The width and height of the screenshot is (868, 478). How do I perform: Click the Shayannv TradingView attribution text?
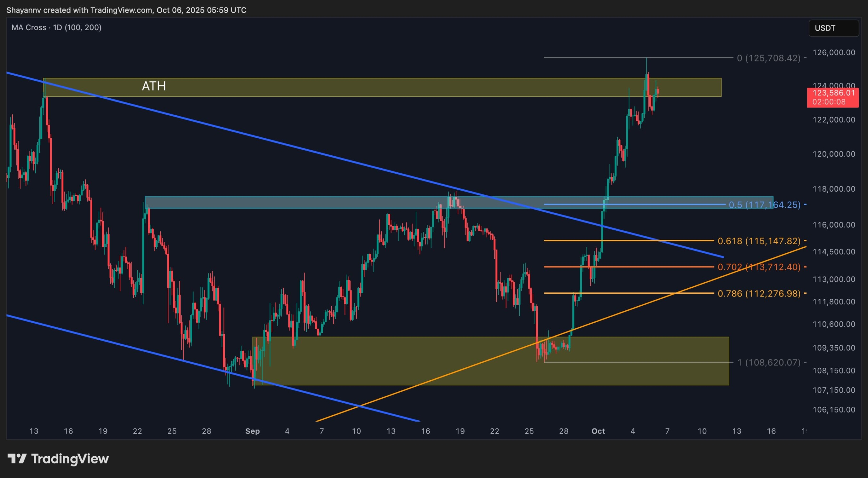coord(126,10)
